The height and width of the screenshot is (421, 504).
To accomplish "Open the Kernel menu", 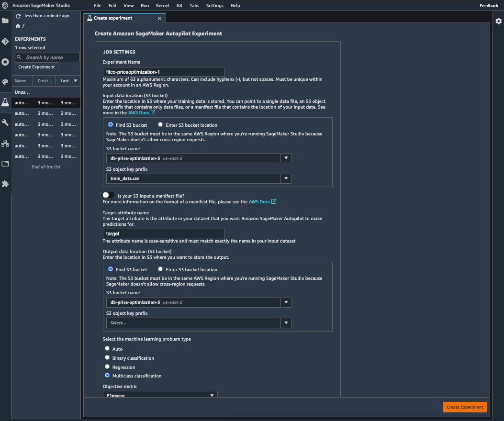I will 162,6.
